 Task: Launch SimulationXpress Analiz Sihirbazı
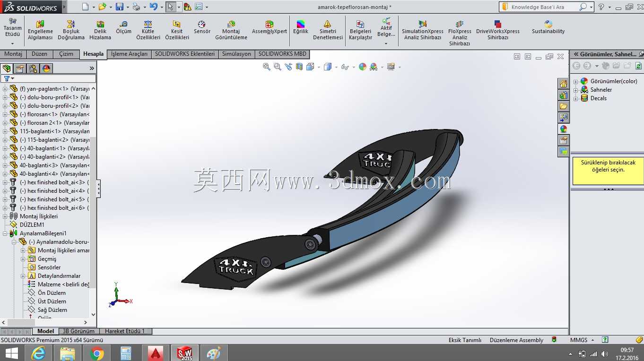tap(422, 30)
